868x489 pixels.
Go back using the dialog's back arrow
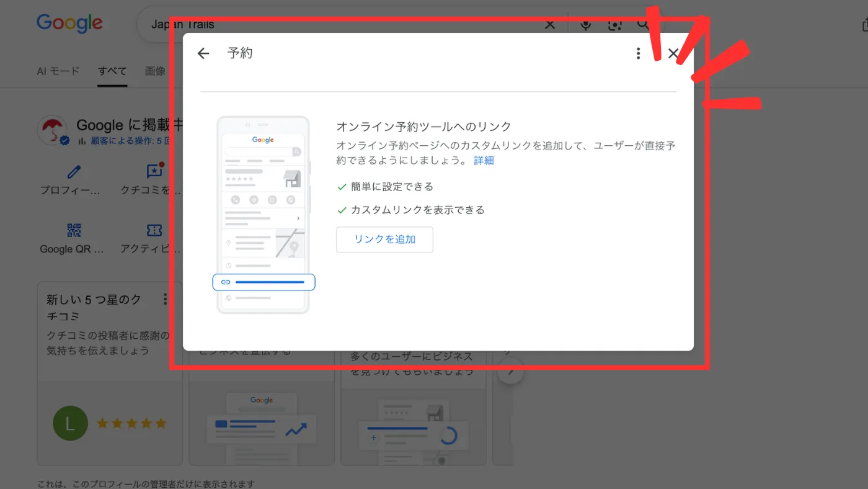click(x=203, y=53)
